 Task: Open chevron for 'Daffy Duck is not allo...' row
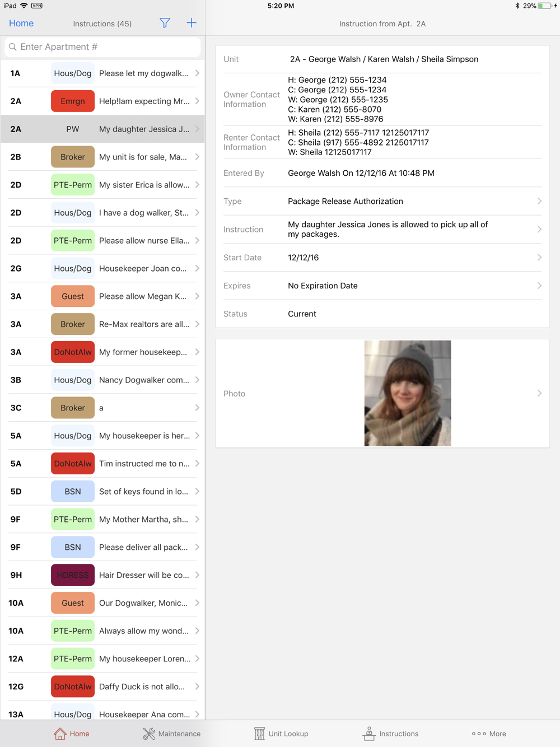click(x=197, y=687)
